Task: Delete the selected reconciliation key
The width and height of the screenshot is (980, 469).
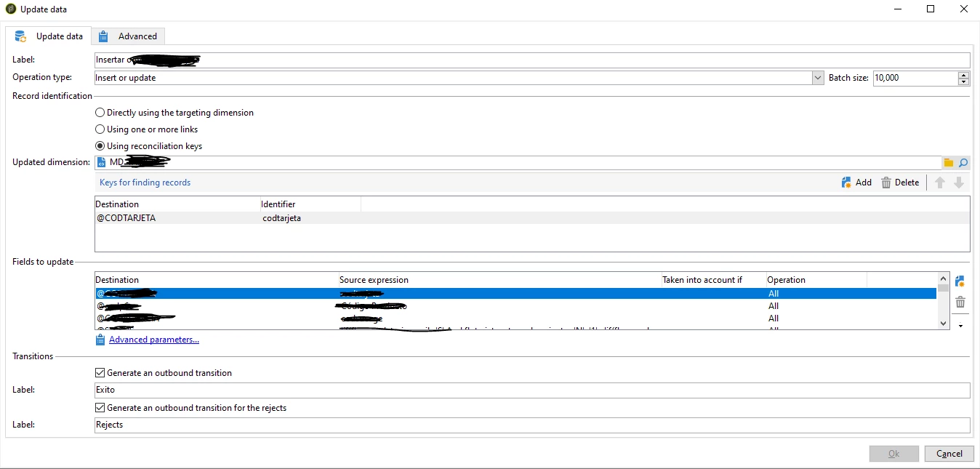Action: pyautogui.click(x=900, y=183)
